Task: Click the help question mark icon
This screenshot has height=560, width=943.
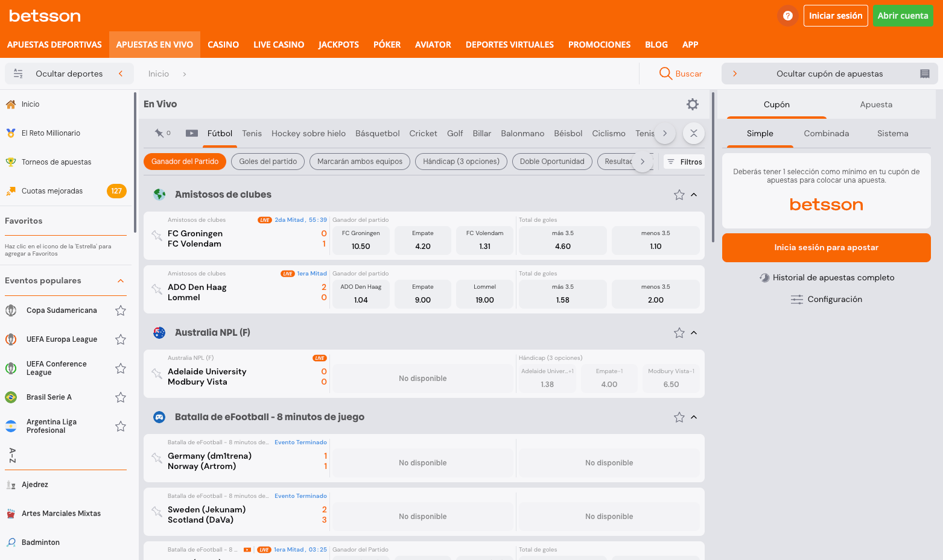Action: click(788, 16)
